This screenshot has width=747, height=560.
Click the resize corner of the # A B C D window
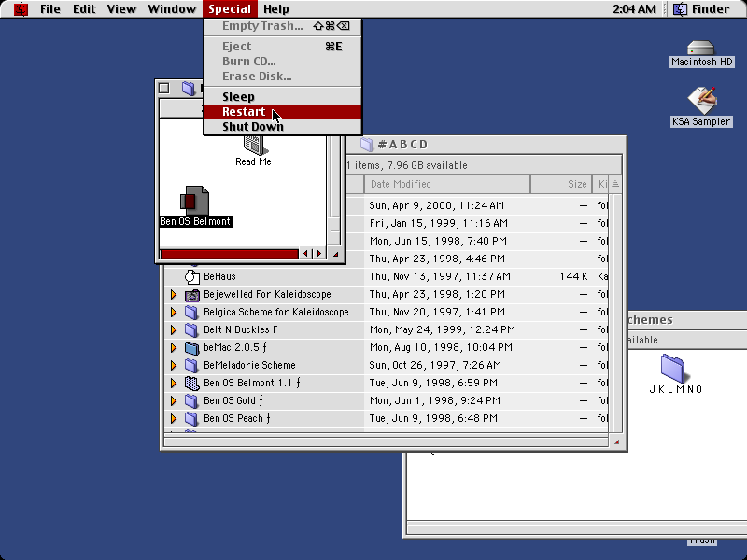(615, 442)
